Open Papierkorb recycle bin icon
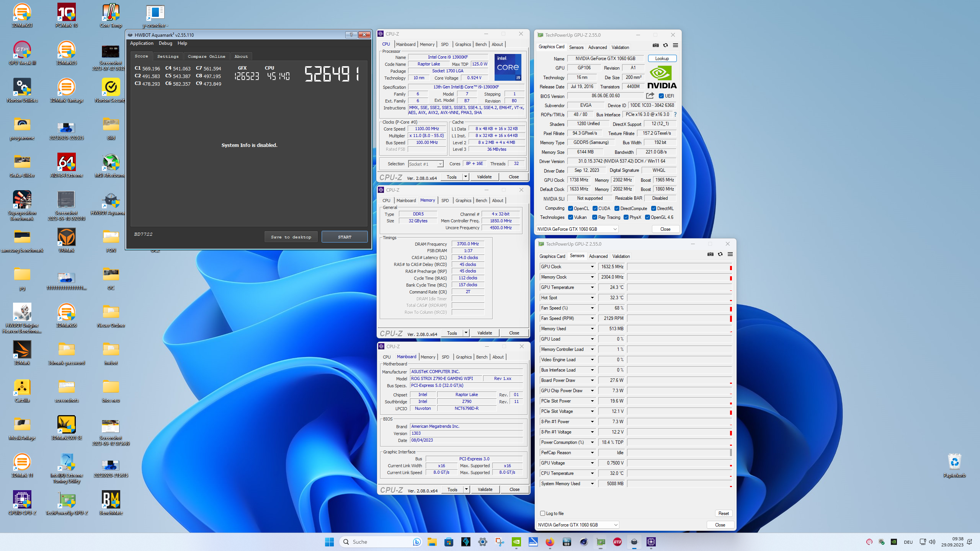This screenshot has width=980, height=551. point(955,465)
